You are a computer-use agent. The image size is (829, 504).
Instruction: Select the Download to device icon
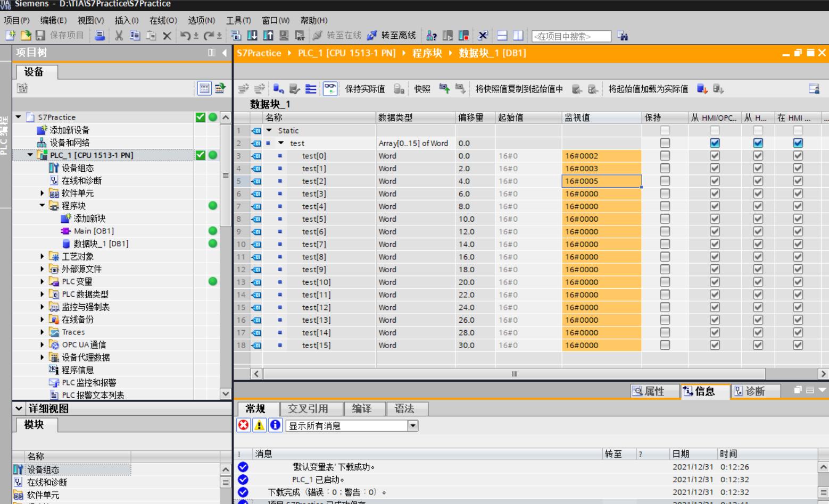pos(251,36)
